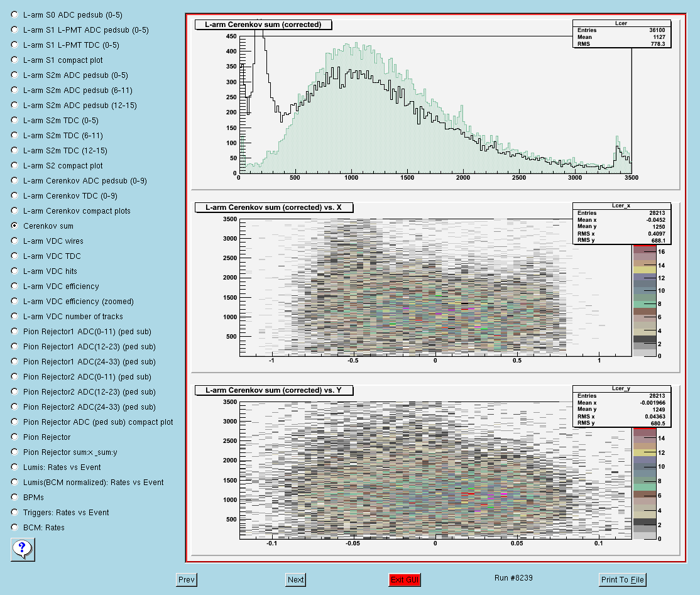Image resolution: width=700 pixels, height=595 pixels.
Task: Select L-arm VDC TDC
Action: [14, 256]
